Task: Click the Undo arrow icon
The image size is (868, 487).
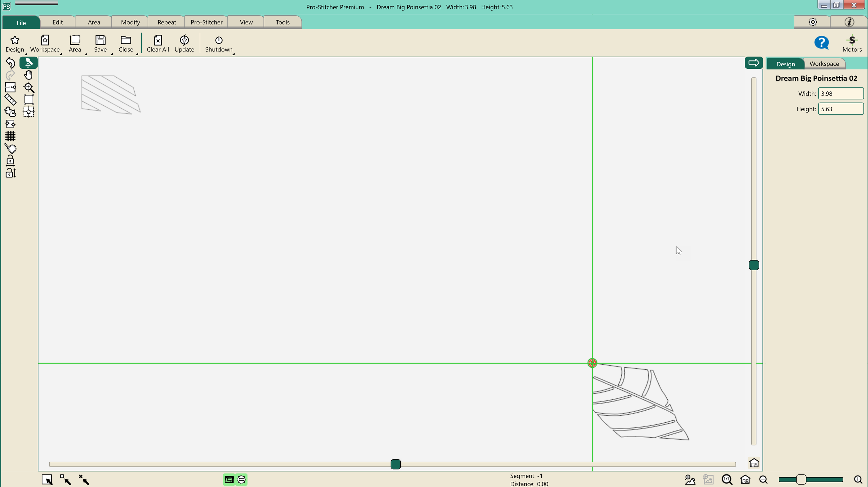Action: [10, 63]
